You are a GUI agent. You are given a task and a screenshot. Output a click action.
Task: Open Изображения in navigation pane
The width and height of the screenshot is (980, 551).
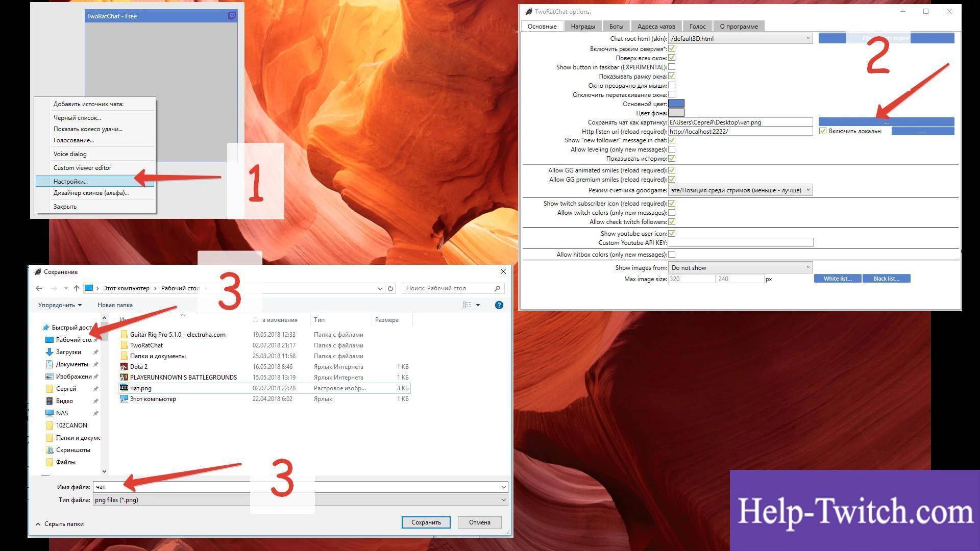(x=73, y=377)
